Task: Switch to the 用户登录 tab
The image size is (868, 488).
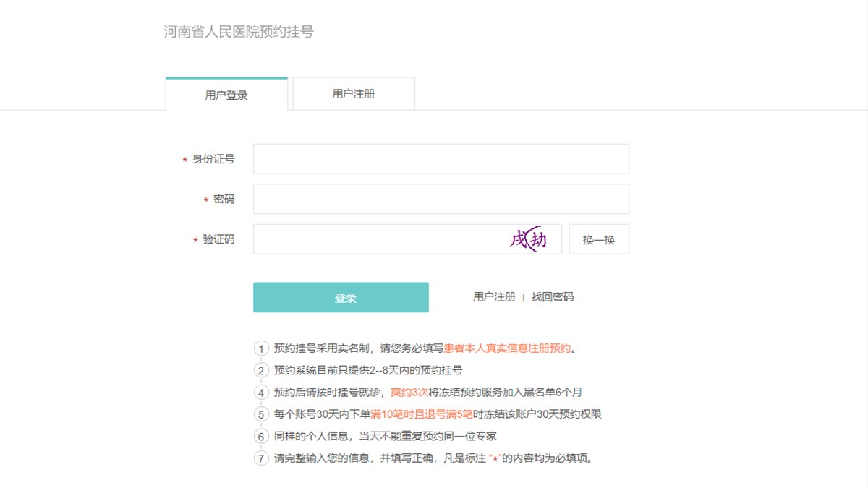Action: tap(226, 95)
